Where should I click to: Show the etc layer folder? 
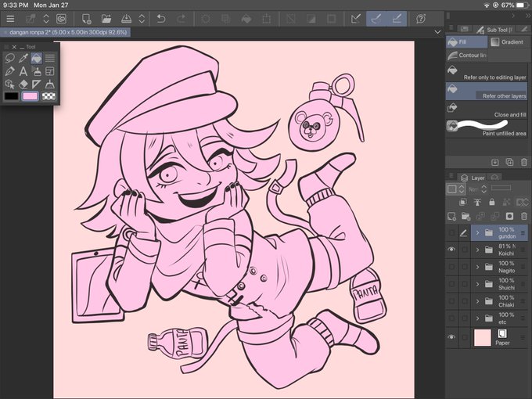(x=451, y=318)
